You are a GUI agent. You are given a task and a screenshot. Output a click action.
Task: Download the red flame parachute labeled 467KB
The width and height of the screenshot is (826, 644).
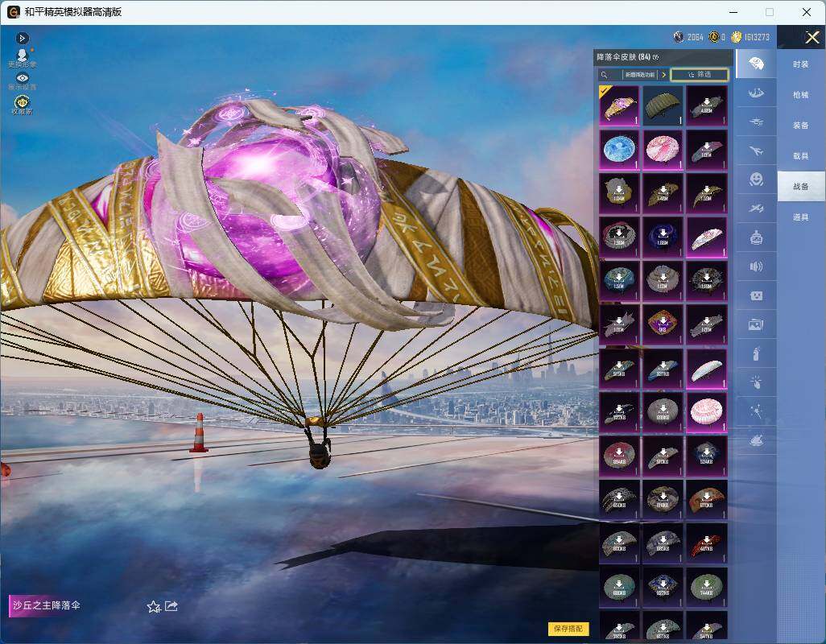coord(706,543)
